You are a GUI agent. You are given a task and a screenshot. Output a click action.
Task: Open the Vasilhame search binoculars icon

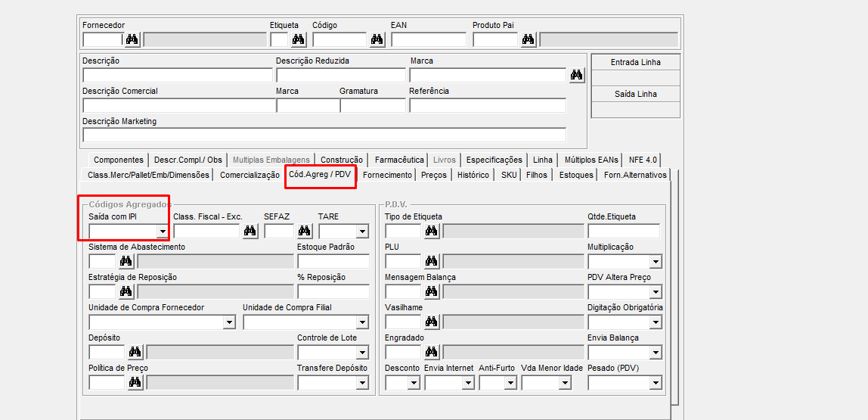[x=432, y=322]
